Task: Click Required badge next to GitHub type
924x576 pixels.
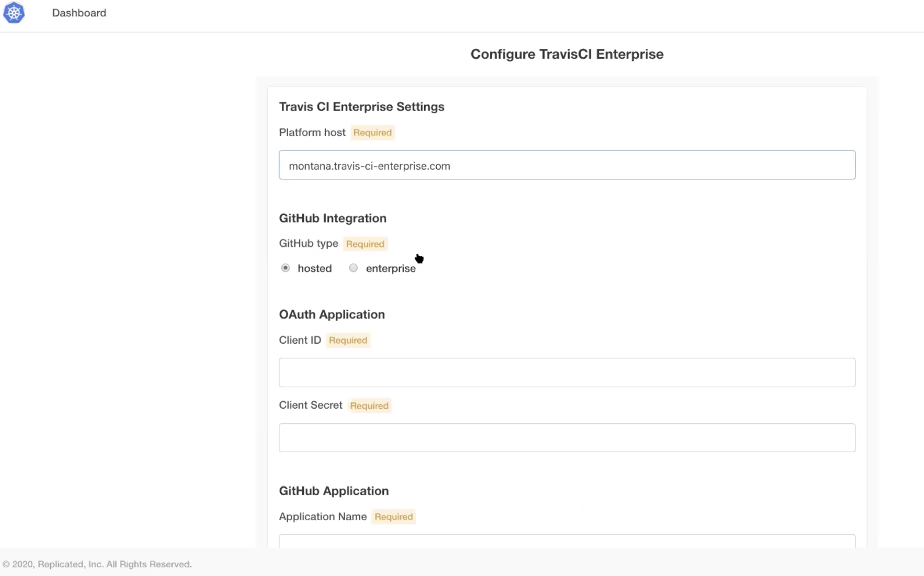Action: click(365, 244)
